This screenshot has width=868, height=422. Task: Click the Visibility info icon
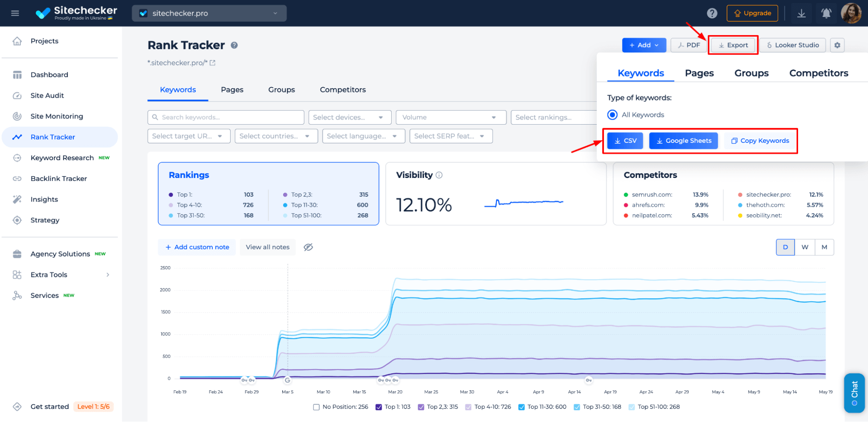point(439,175)
